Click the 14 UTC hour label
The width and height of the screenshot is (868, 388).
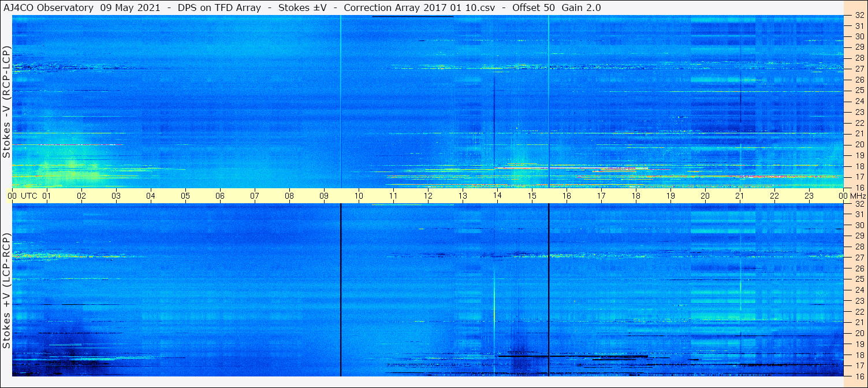pyautogui.click(x=497, y=196)
